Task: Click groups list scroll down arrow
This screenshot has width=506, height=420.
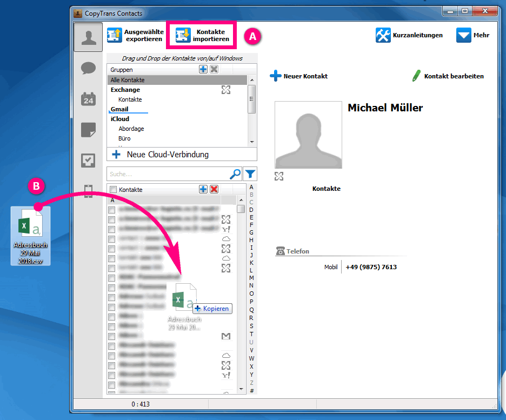Action: pos(252,142)
